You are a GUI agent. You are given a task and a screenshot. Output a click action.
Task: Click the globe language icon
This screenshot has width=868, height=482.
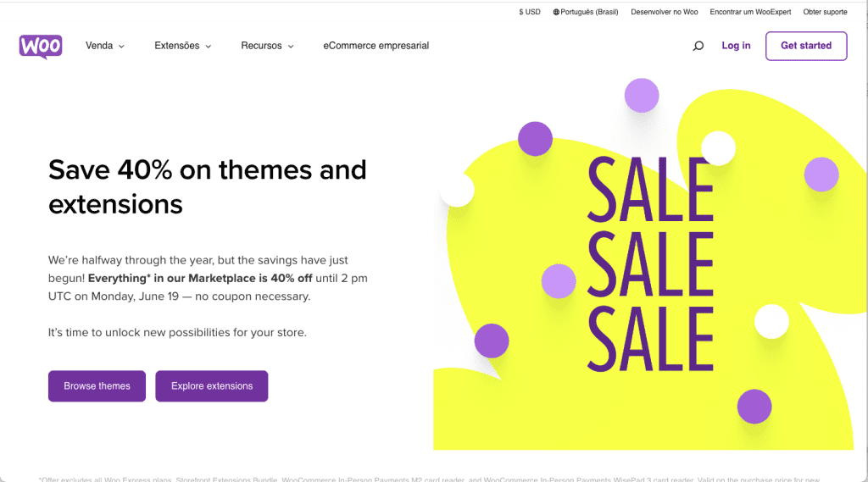point(557,12)
